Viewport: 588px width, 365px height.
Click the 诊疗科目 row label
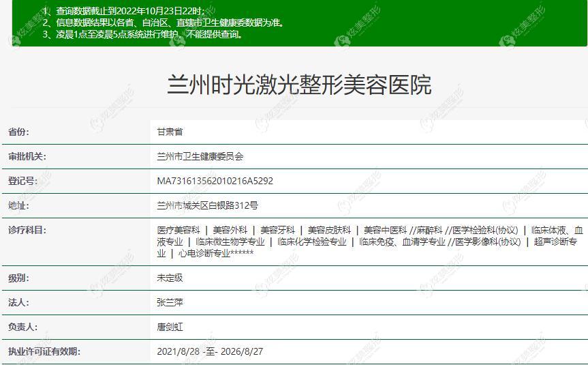click(27, 230)
